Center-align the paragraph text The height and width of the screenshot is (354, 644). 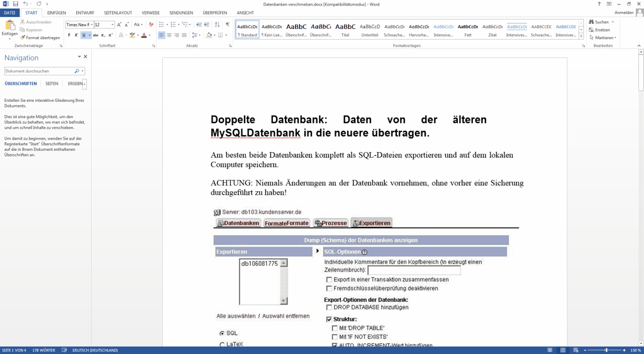pos(169,36)
